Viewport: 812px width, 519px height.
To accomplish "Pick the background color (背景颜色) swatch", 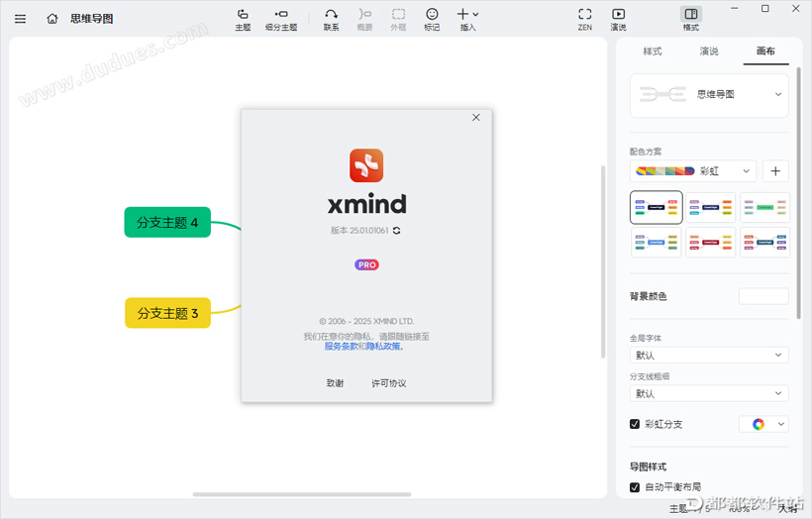I will point(763,296).
